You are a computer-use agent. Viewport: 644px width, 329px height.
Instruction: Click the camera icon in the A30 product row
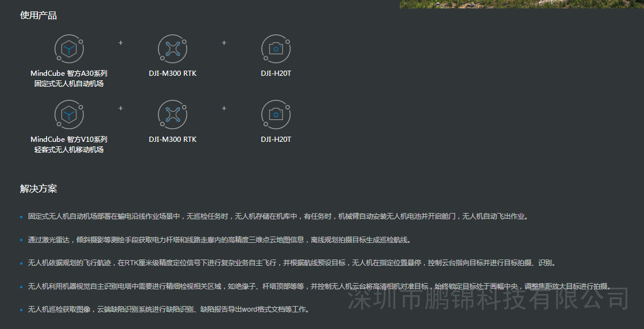(x=276, y=49)
